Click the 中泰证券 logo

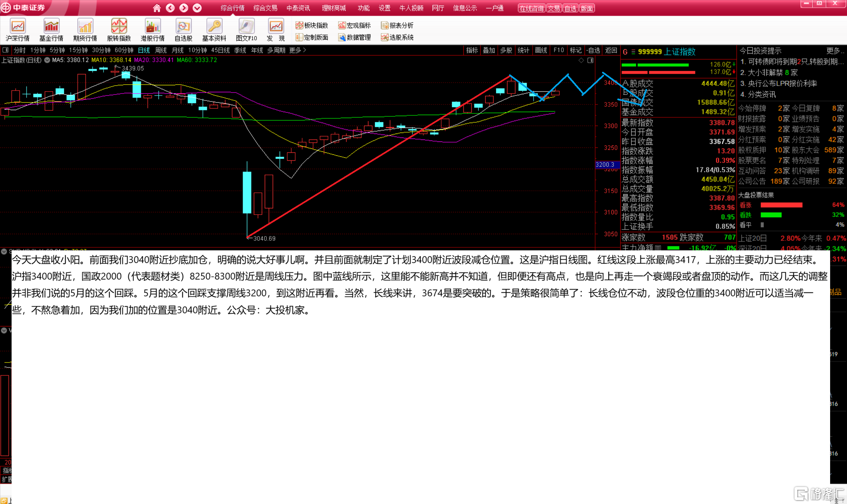[23, 8]
